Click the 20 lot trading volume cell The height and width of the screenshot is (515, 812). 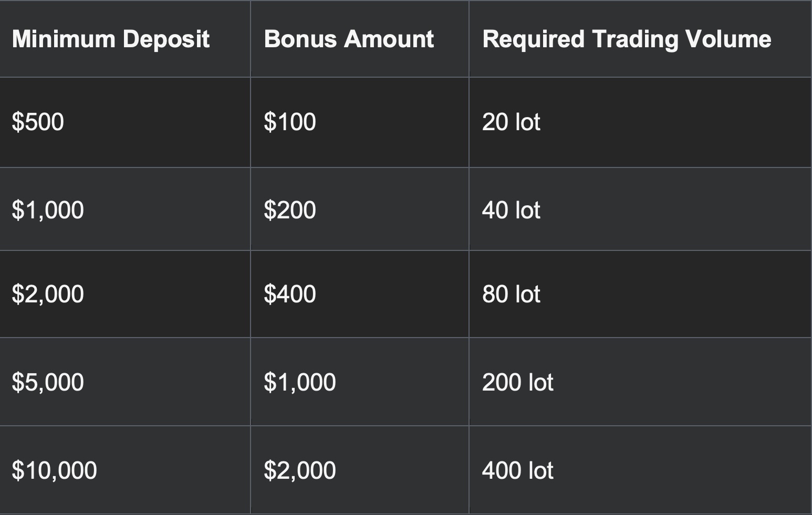tap(511, 122)
